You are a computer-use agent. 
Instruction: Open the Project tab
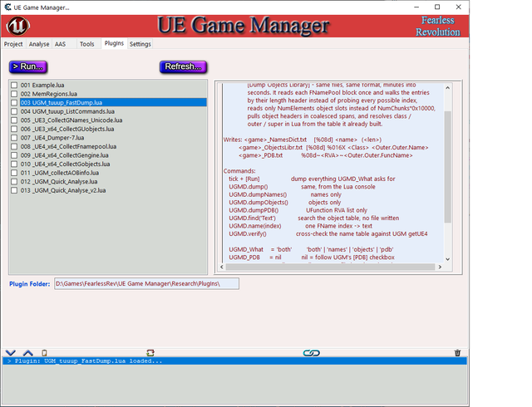pyautogui.click(x=13, y=44)
